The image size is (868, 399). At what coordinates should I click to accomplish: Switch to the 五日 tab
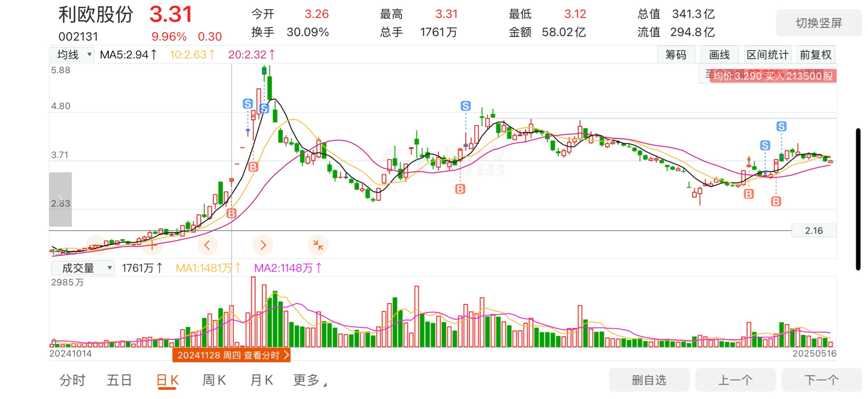(x=120, y=380)
